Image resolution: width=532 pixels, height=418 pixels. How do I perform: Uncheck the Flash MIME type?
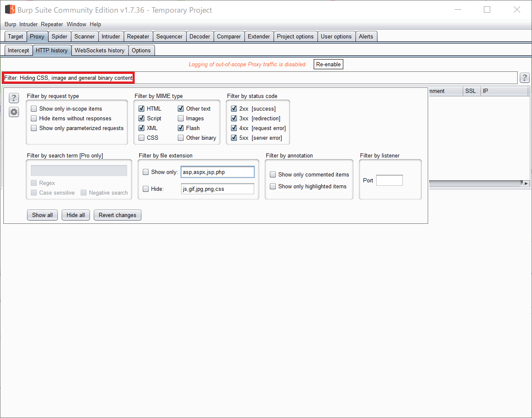[181, 128]
